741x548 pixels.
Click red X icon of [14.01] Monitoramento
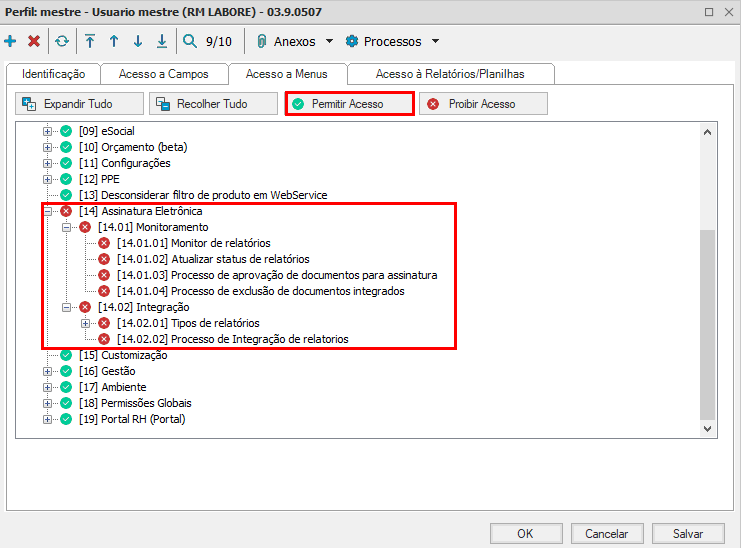coord(85,227)
